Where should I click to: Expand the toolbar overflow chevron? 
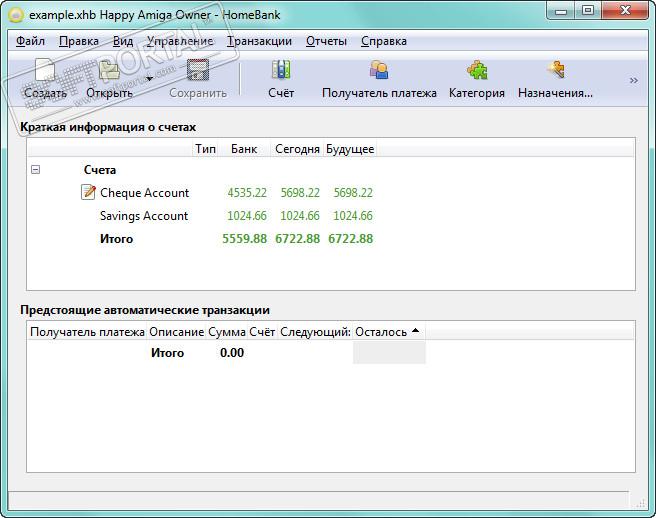[x=634, y=80]
